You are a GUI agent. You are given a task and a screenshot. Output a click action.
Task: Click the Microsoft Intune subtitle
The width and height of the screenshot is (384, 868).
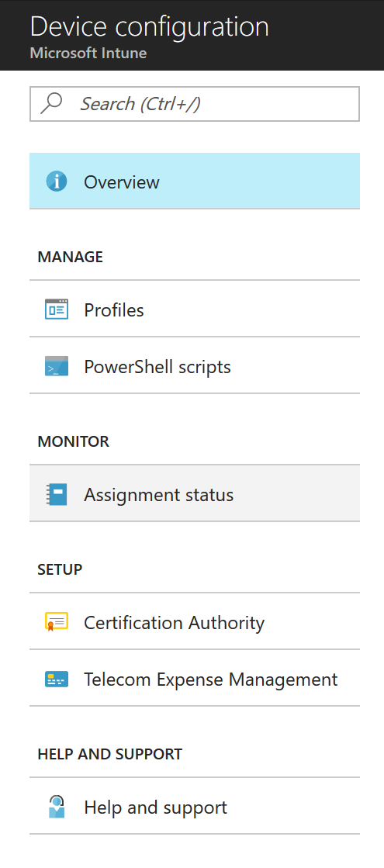click(x=88, y=54)
